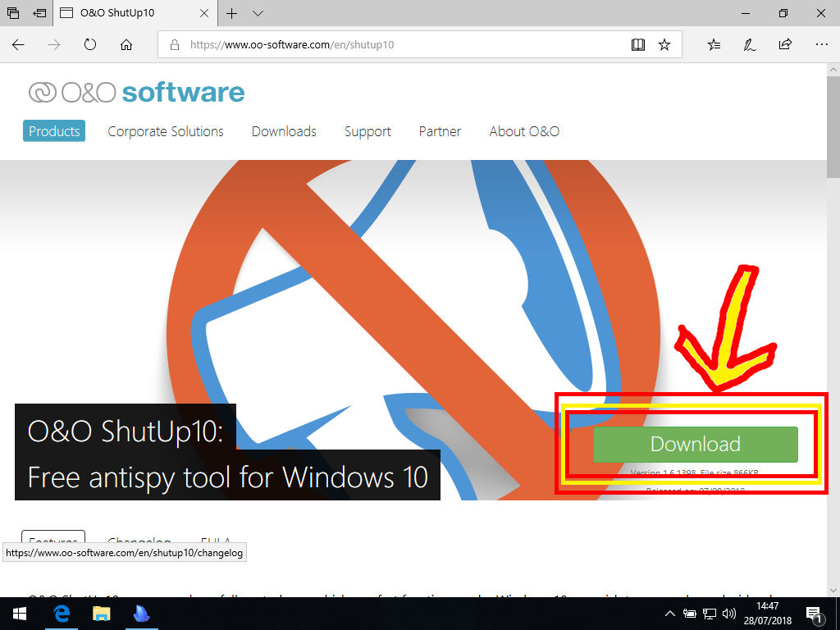Open a new tab with plus button
This screenshot has height=630, width=840.
pyautogui.click(x=231, y=13)
